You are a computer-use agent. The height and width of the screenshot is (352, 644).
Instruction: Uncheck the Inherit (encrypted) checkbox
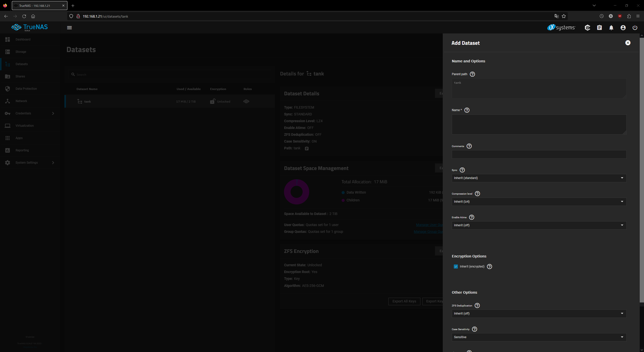click(x=456, y=267)
